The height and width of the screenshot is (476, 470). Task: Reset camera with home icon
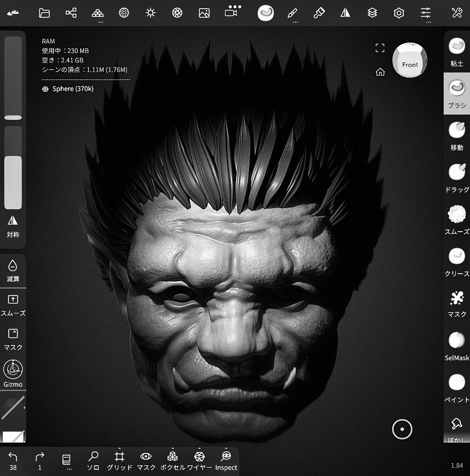[380, 72]
